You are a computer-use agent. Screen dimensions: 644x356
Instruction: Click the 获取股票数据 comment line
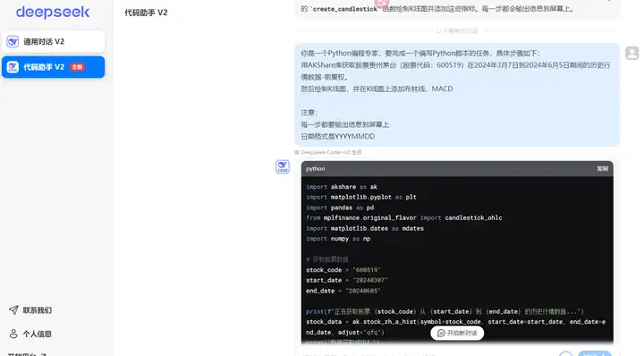327,259
